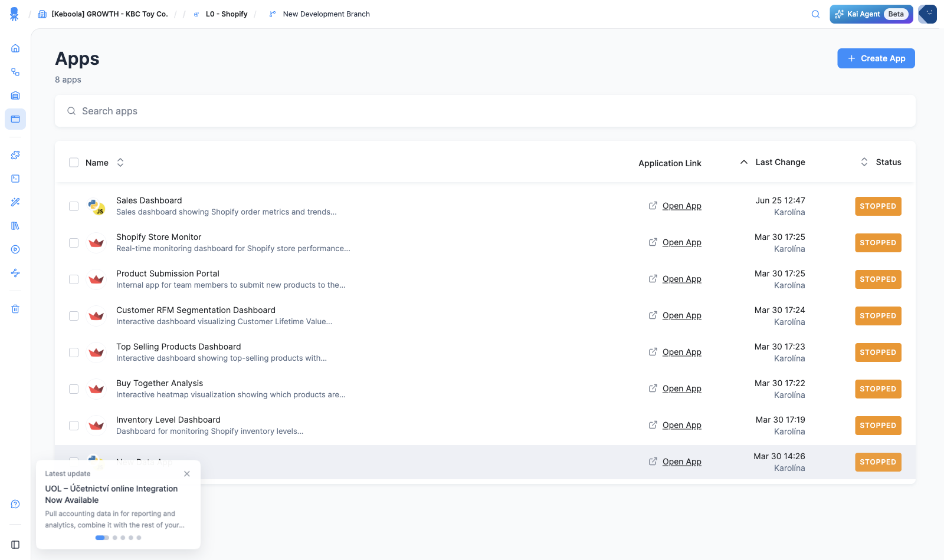Viewport: 944px width, 560px height.
Task: Open the Kai Agent Beta assistant
Action: pyautogui.click(x=871, y=14)
